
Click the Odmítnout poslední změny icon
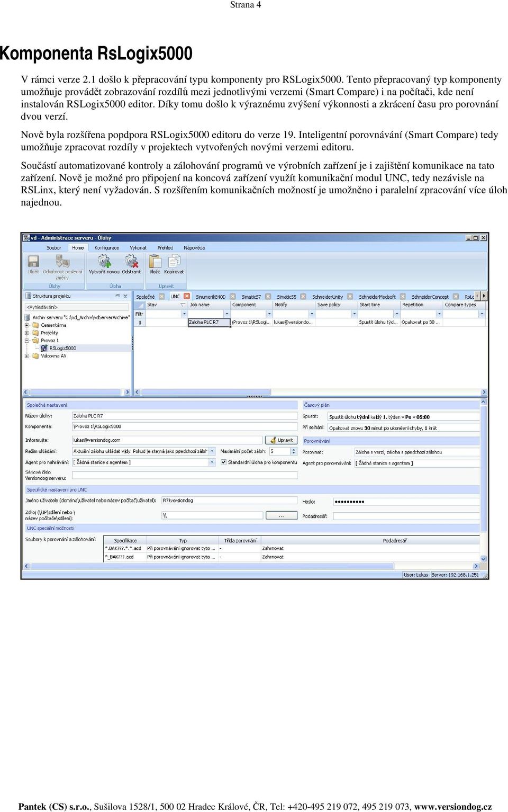[62, 261]
